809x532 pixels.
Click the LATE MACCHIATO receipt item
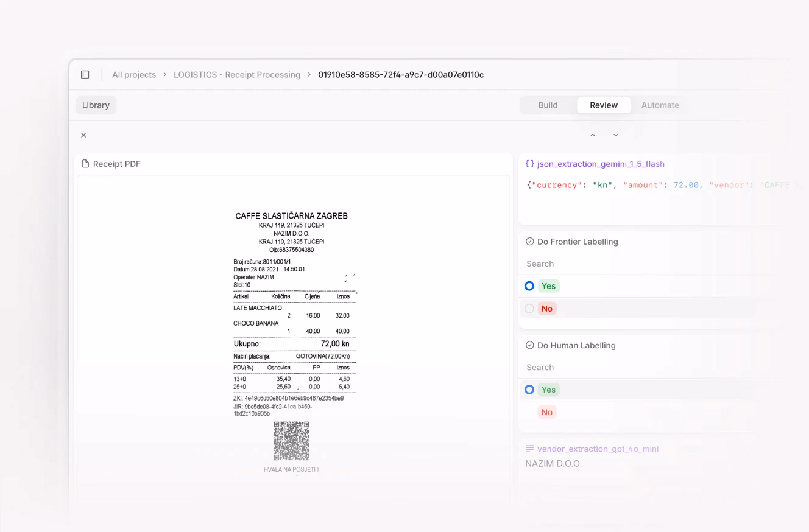pos(258,308)
